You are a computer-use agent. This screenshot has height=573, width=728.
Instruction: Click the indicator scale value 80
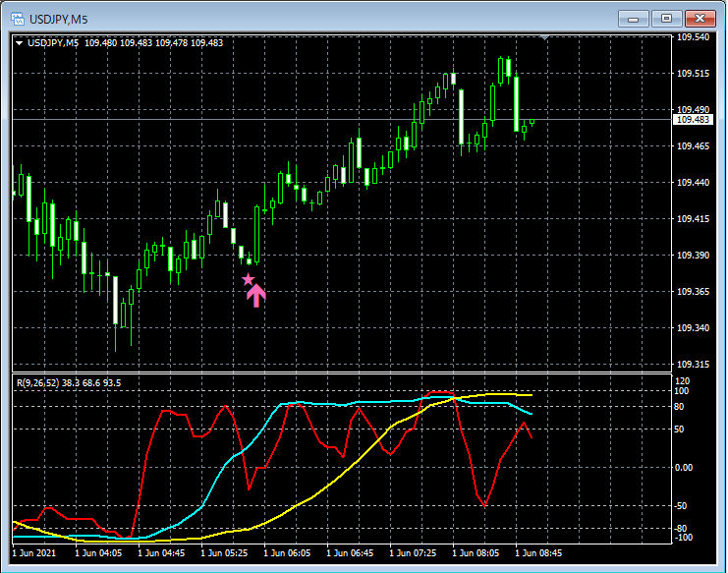679,407
